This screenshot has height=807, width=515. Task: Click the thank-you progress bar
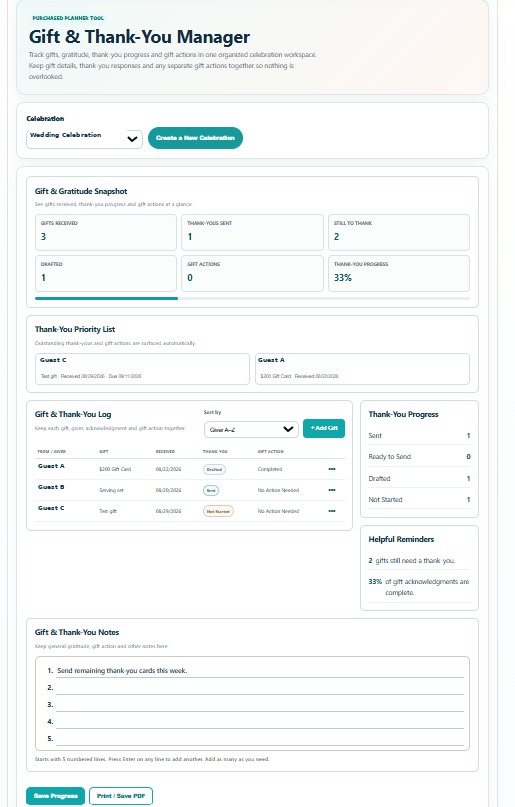252,299
